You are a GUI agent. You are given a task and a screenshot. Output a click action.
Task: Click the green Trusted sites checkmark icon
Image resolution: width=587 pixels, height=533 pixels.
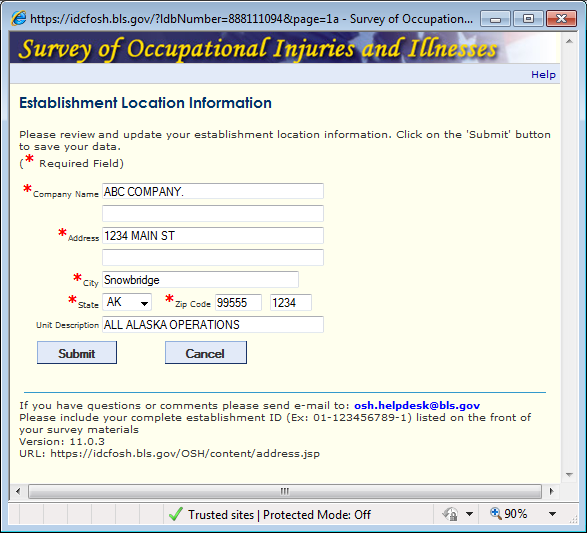click(x=176, y=514)
